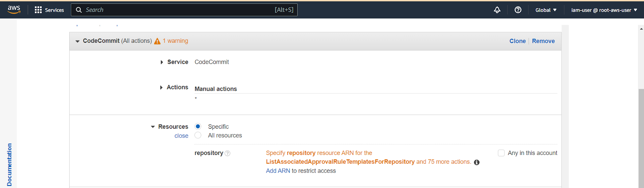The image size is (644, 188).
Task: Click the AWS logo home icon
Action: (14, 10)
